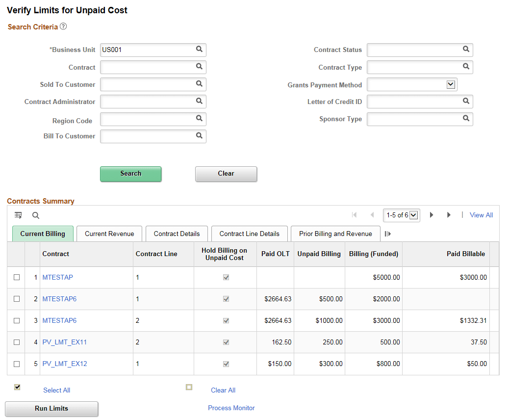Open the Letter of Credit ID lookup icon

[466, 101]
